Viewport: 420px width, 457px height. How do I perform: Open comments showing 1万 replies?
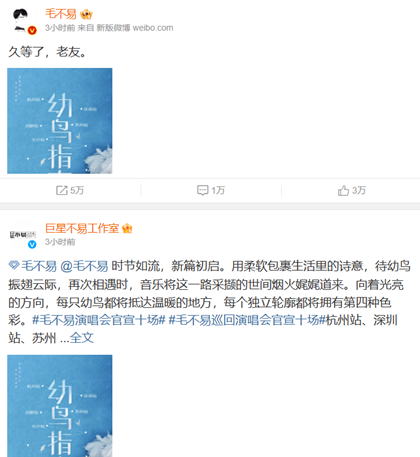click(211, 190)
